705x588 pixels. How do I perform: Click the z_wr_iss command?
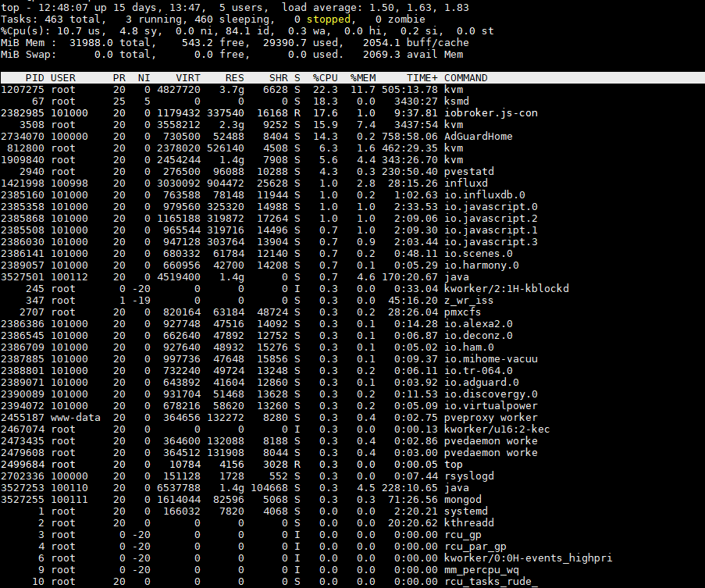point(468,300)
